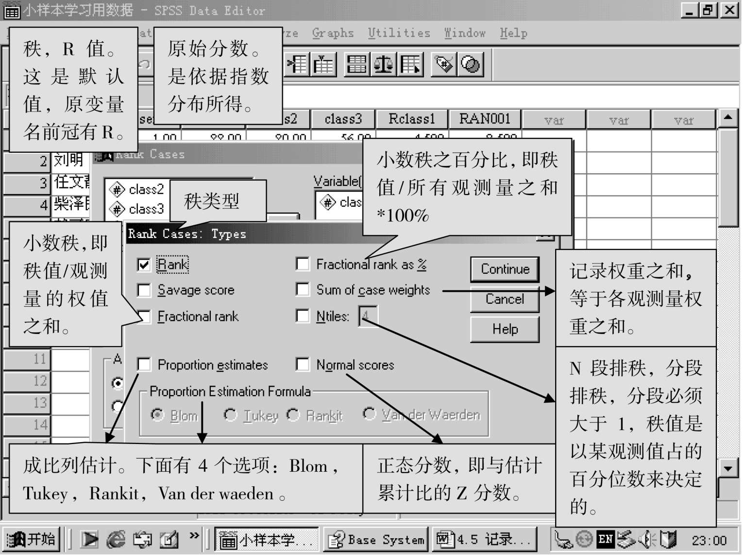Click the Use Sets overlapping-circles icon

(x=470, y=65)
